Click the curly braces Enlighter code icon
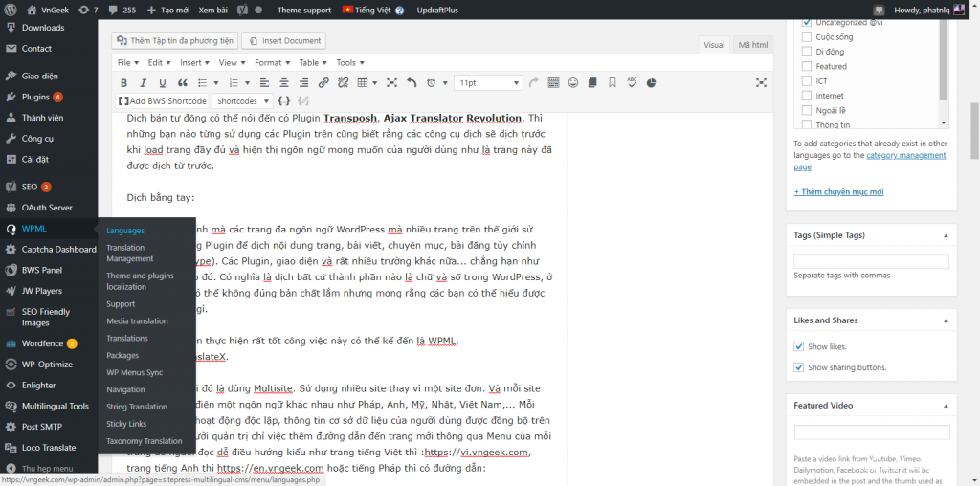Image resolution: width=980 pixels, height=486 pixels. pyautogui.click(x=284, y=100)
